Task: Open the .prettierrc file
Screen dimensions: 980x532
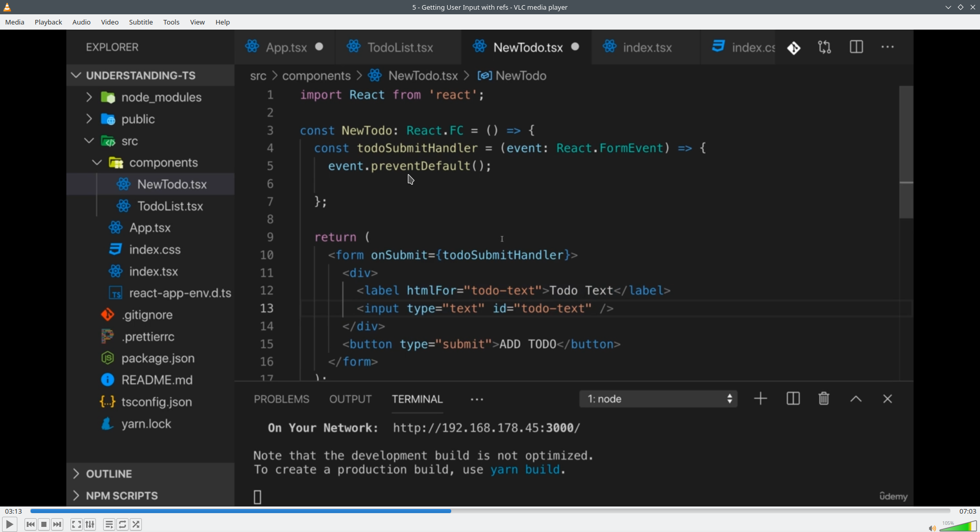Action: click(x=151, y=337)
